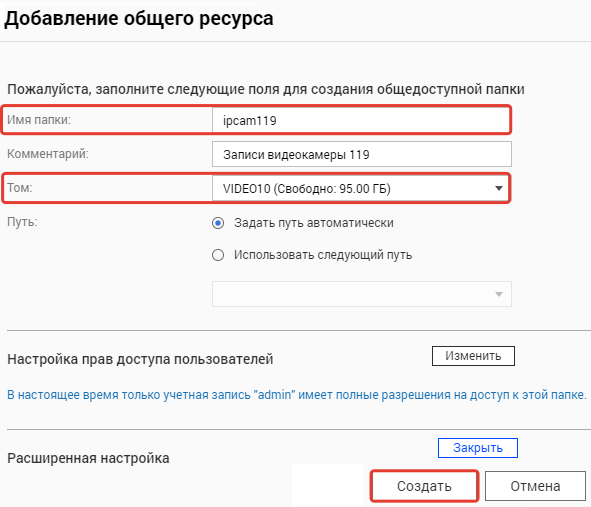This screenshot has height=507, width=591.
Task: Click the "Имя папки:" label
Action: [39, 120]
